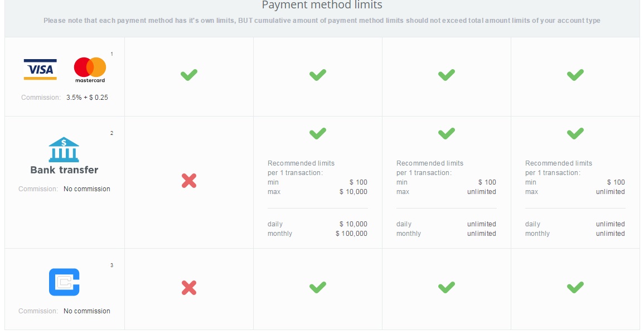Click the "3.5% + $ 0.25" commission value
This screenshot has height=334, width=644.
point(87,98)
